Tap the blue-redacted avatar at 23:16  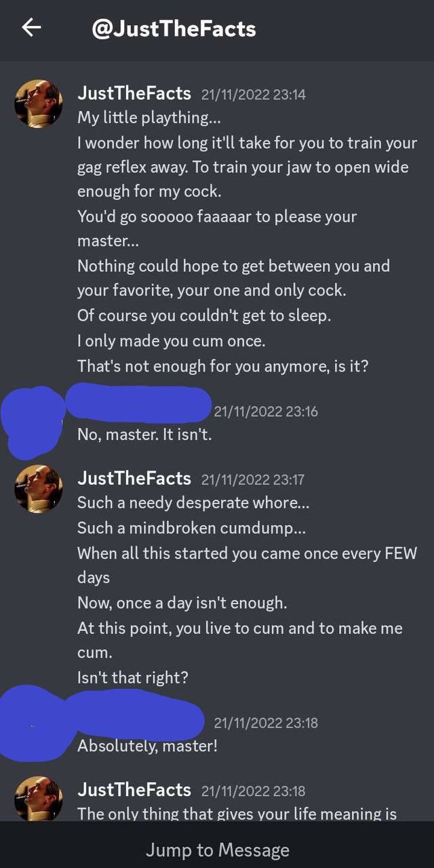(31, 420)
